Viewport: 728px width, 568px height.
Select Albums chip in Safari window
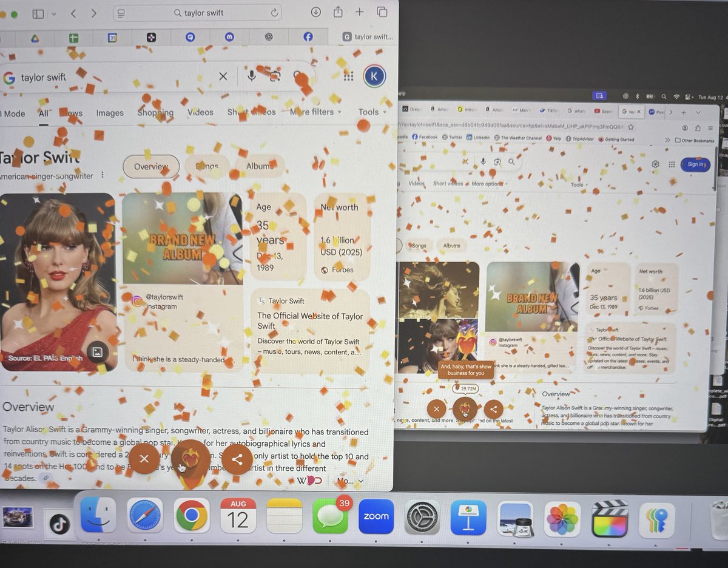tap(259, 166)
